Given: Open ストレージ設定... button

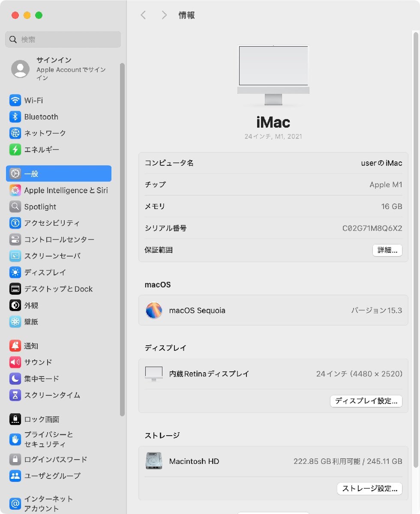Looking at the screenshot, I should tap(369, 488).
